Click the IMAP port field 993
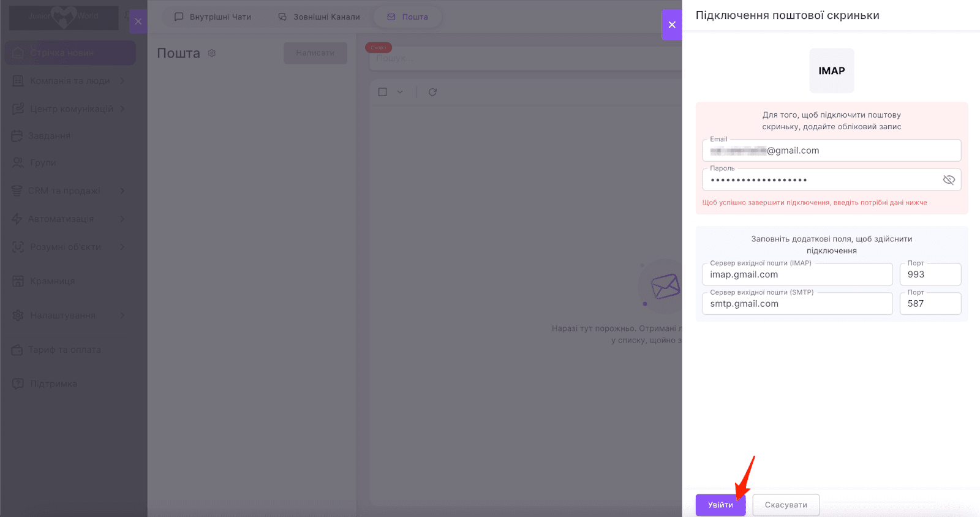This screenshot has height=517, width=980. [930, 274]
